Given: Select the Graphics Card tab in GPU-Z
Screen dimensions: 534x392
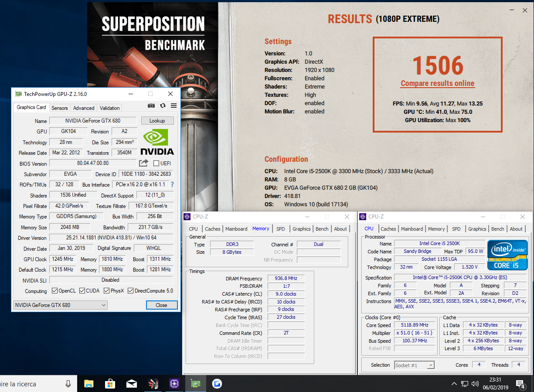Looking at the screenshot, I should tap(31, 107).
